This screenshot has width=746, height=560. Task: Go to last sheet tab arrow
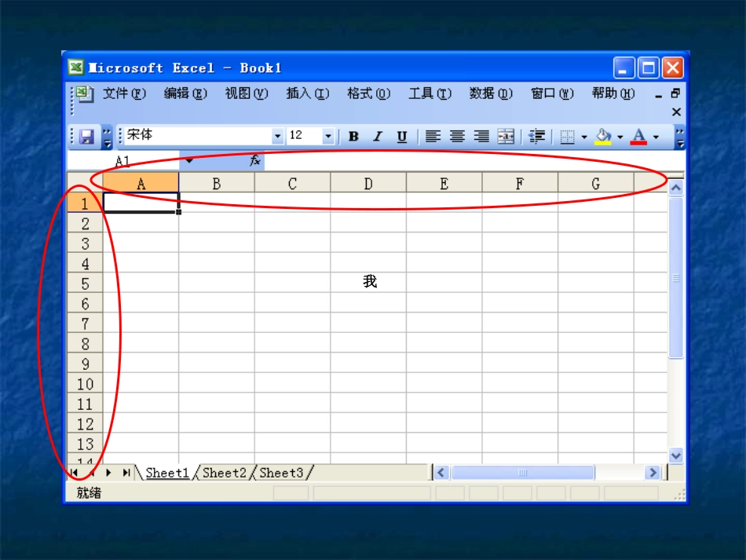click(x=126, y=473)
